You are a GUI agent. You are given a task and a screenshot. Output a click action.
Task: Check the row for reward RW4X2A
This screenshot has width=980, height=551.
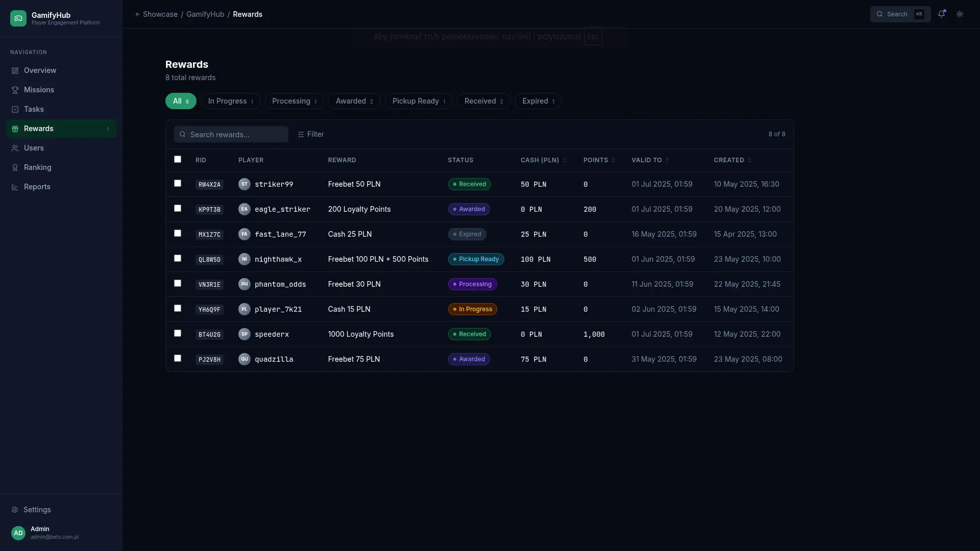click(x=178, y=183)
